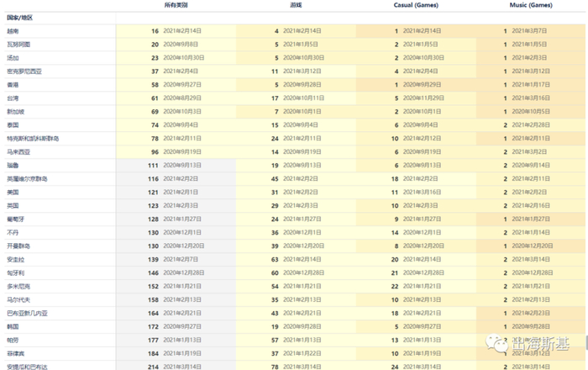Image resolution: width=588 pixels, height=370 pixels.
Task: Select the 美国 row name
Action: click(13, 193)
